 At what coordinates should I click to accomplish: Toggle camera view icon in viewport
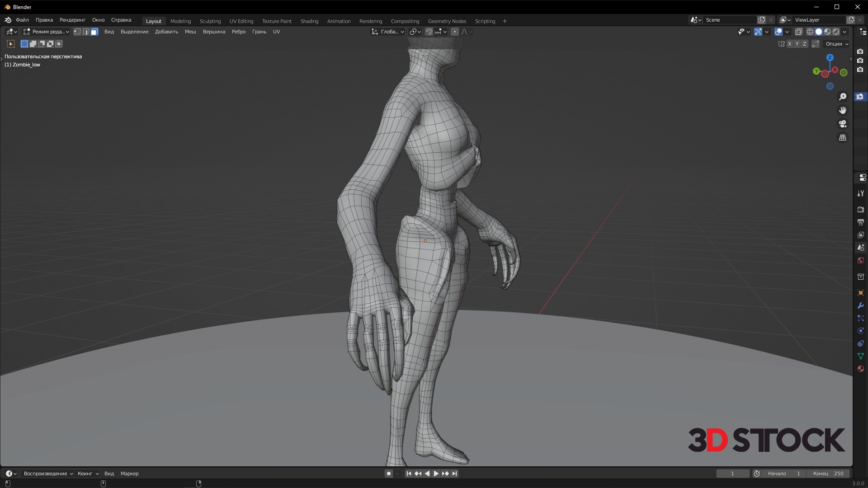pyautogui.click(x=843, y=124)
